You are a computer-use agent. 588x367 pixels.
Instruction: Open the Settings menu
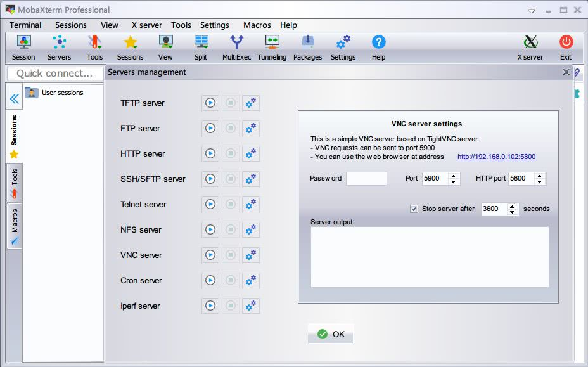point(215,25)
